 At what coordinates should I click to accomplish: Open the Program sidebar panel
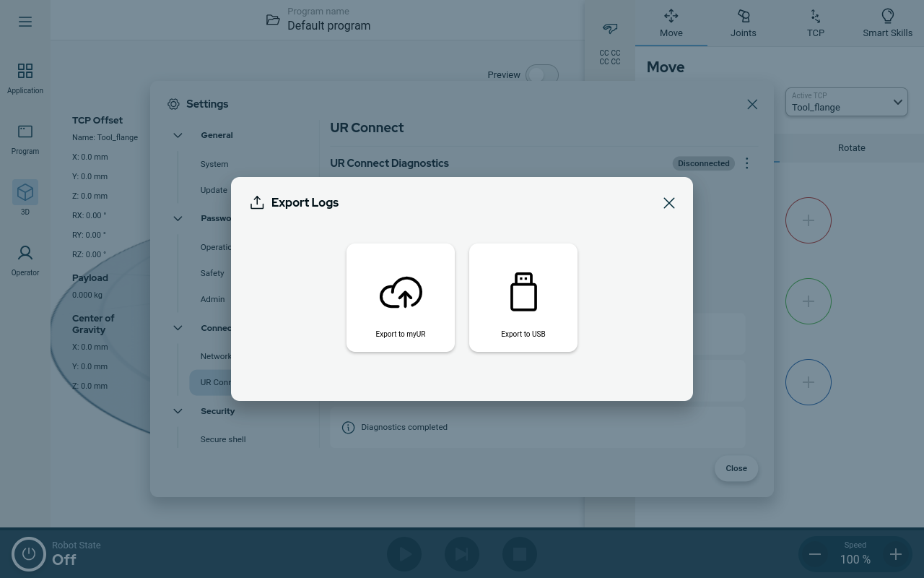tap(25, 138)
